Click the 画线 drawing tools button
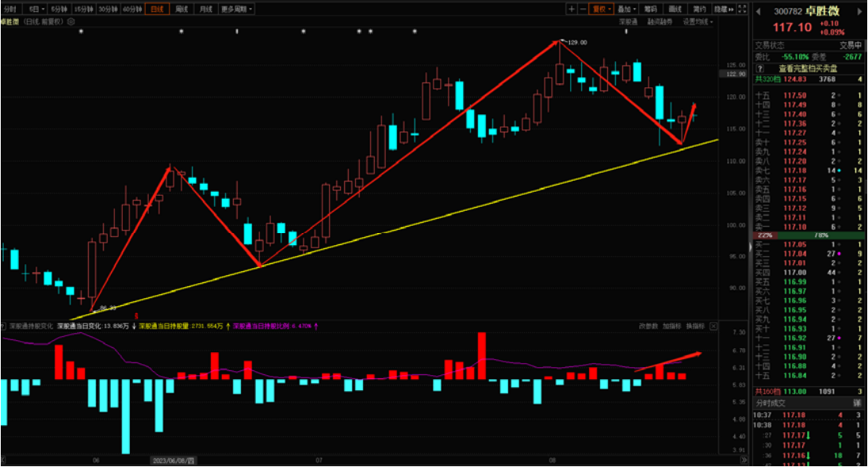Viewport: 868px width, 467px height. click(x=675, y=9)
